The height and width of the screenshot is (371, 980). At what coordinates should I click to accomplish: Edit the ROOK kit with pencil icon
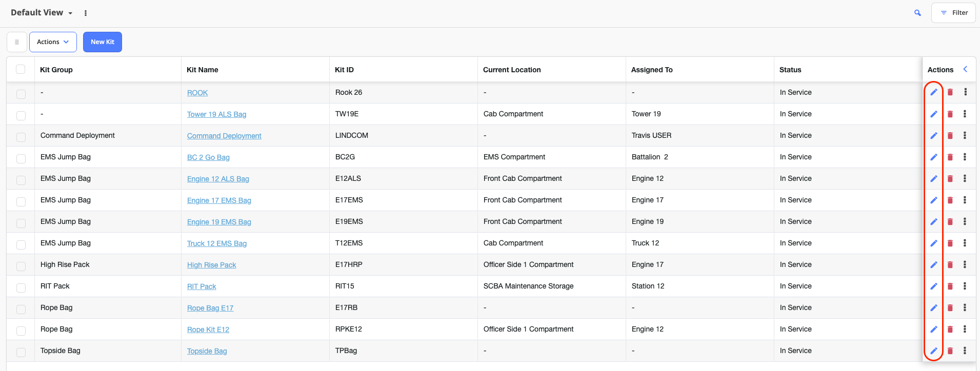pyautogui.click(x=934, y=92)
